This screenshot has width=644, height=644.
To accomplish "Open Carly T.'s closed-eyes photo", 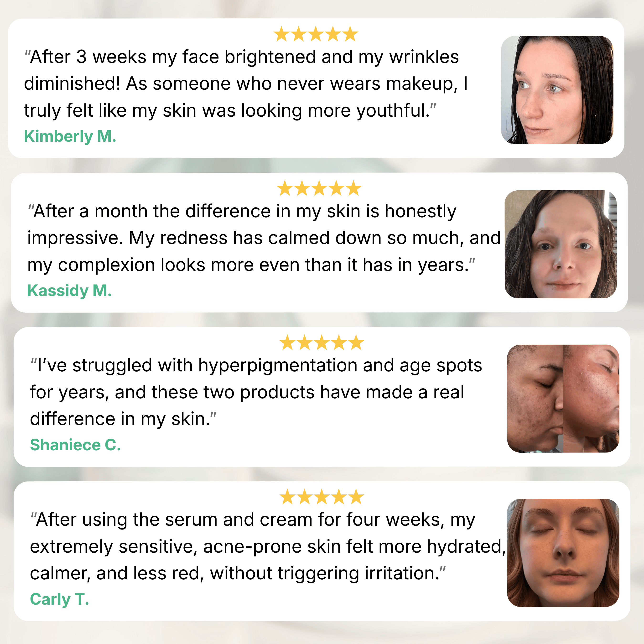I will (563, 553).
